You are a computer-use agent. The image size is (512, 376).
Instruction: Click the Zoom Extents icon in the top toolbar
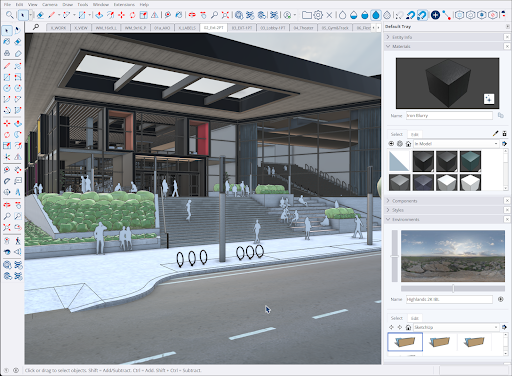(225, 15)
